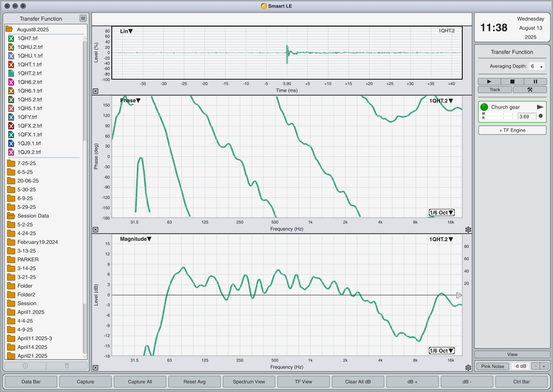Screen dimensions: 553x392
Task: Click the Capture All button
Action: (140, 381)
